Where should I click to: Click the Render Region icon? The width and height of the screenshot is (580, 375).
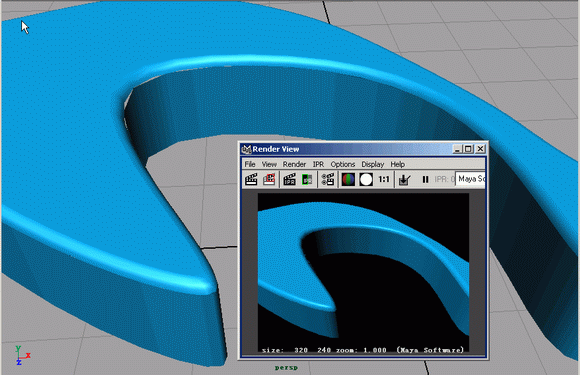tap(269, 179)
